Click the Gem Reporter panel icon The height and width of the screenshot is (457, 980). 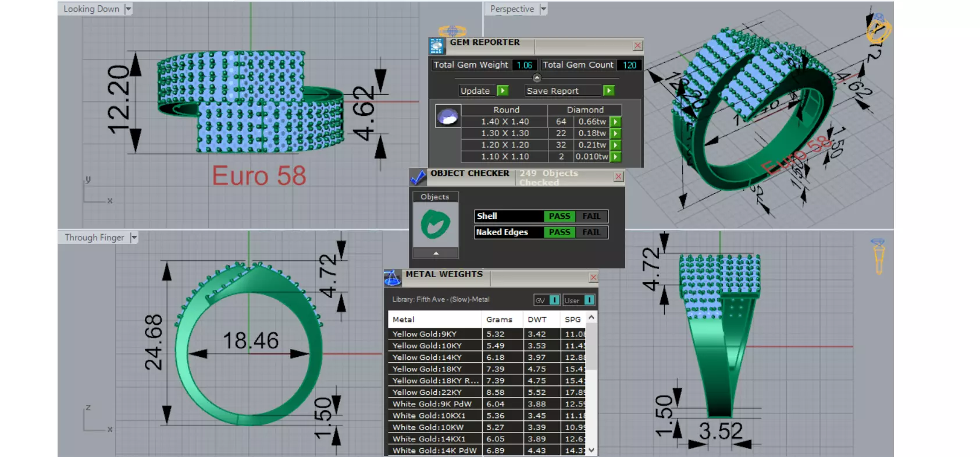click(x=436, y=46)
